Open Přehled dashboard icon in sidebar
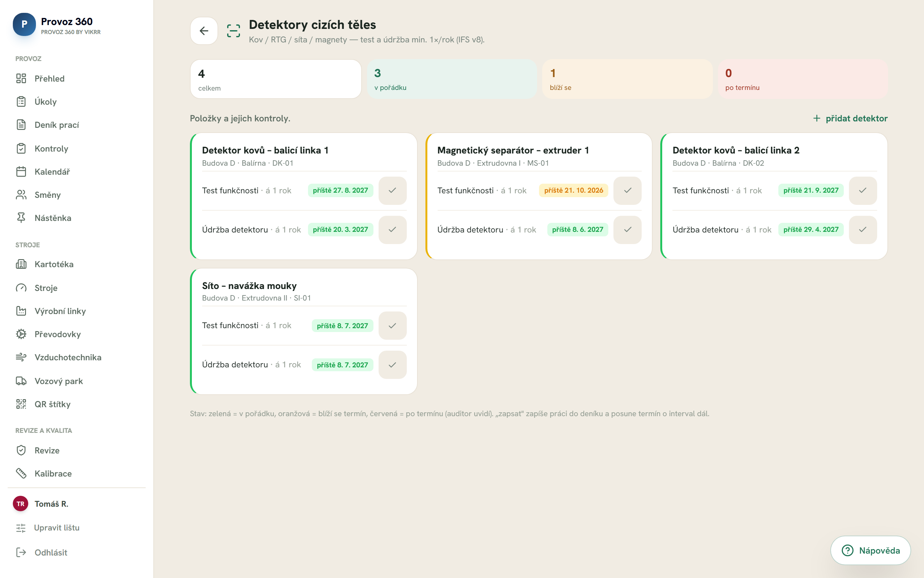Image resolution: width=924 pixels, height=578 pixels. [21, 78]
